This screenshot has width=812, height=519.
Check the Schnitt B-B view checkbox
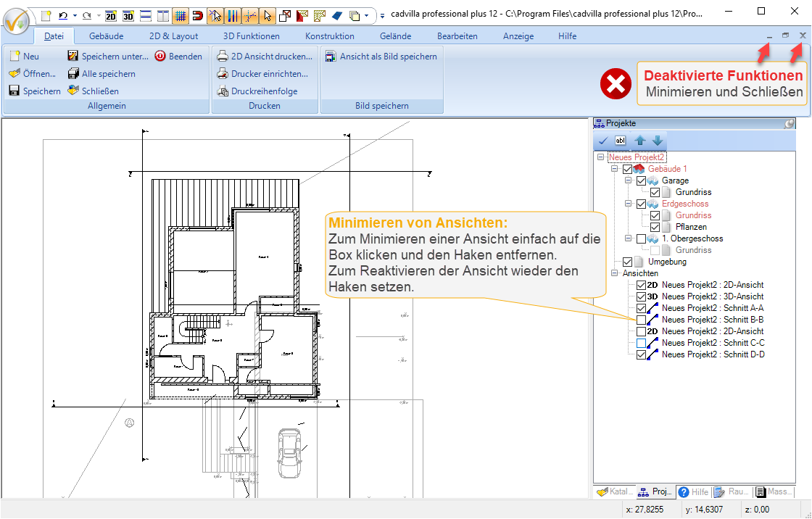pyautogui.click(x=641, y=320)
